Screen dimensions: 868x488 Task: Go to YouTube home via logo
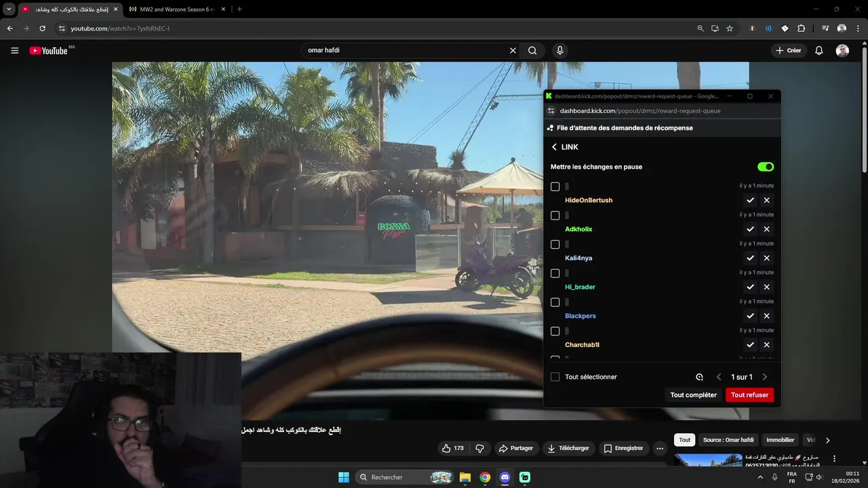[x=48, y=51]
